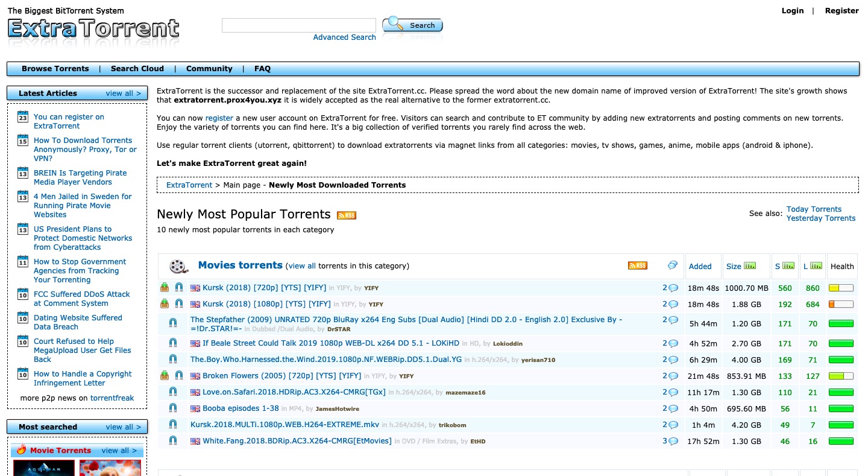Sort by leechers L column icon
This screenshot has height=476, width=868.
(x=816, y=265)
